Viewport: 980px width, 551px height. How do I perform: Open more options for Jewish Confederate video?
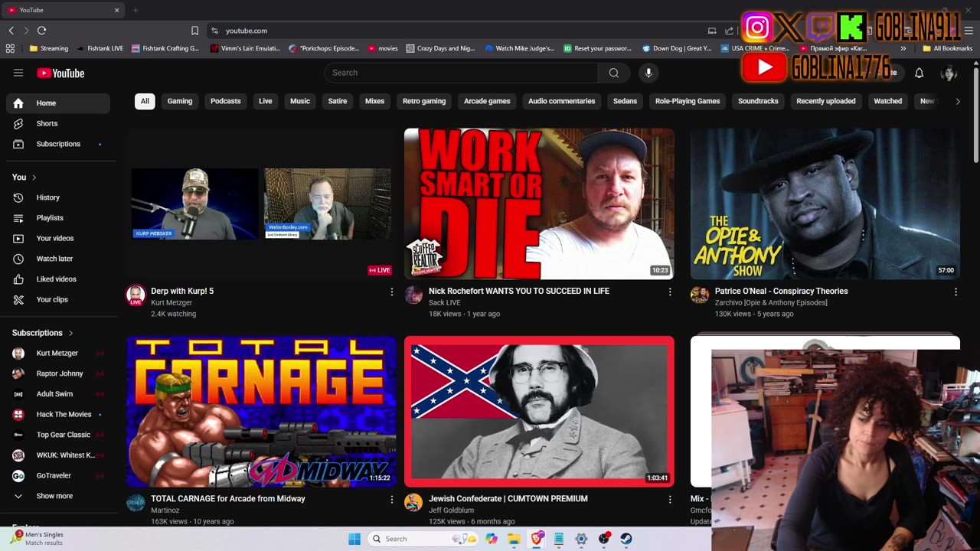click(670, 499)
